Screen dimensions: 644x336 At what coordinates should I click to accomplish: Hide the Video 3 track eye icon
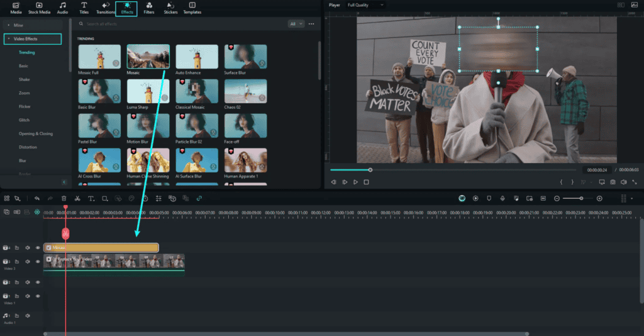(x=38, y=262)
